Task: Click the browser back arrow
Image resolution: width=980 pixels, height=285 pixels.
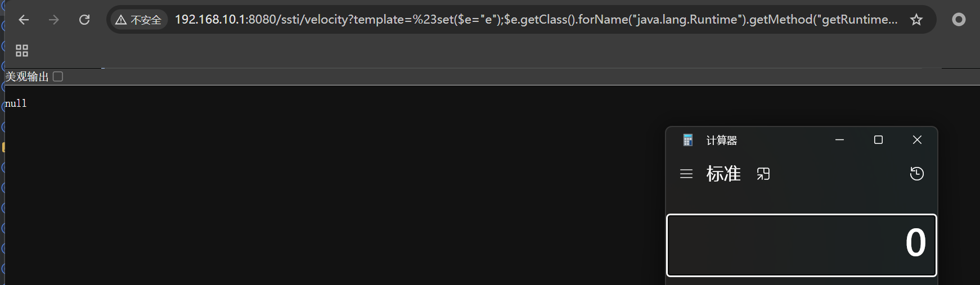Action: 24,20
